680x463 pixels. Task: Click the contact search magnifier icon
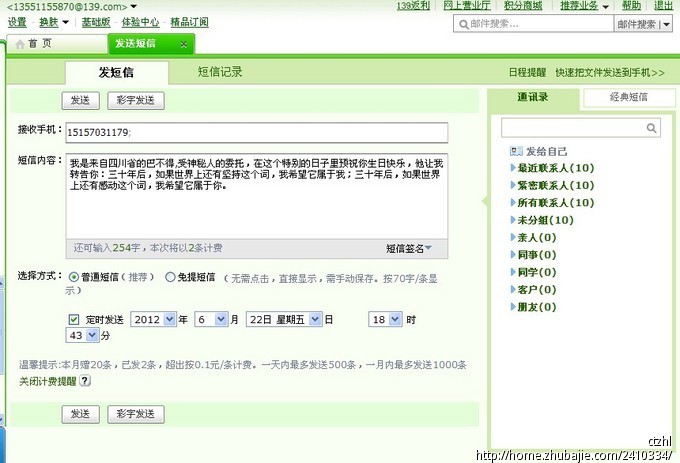pyautogui.click(x=651, y=128)
